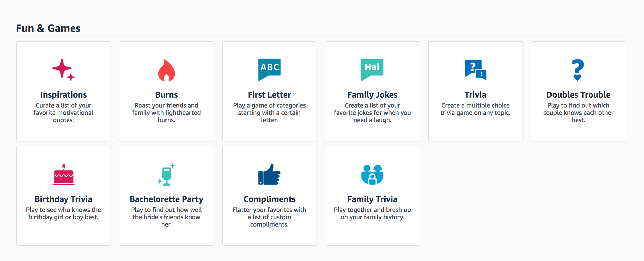Click the family group Family Trivia icon
The image size is (644, 261).
pos(372,174)
